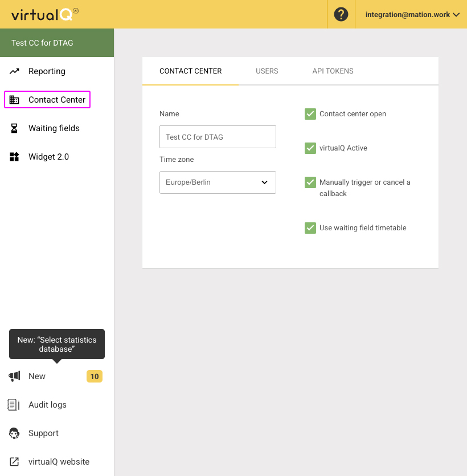Open Support in the sidebar
The height and width of the screenshot is (476, 467).
point(43,433)
